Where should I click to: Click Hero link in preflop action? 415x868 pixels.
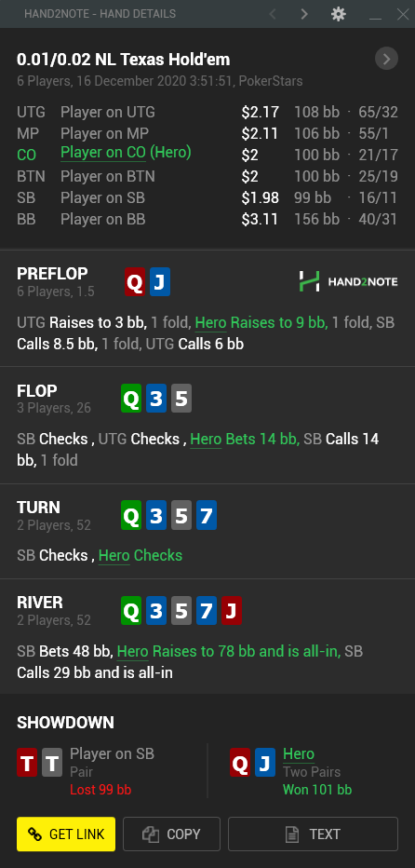point(210,323)
